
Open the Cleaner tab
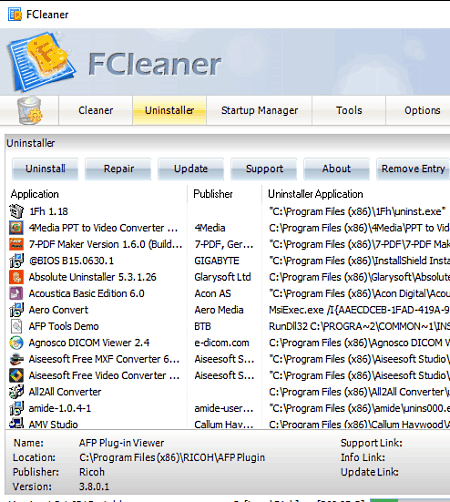(96, 110)
